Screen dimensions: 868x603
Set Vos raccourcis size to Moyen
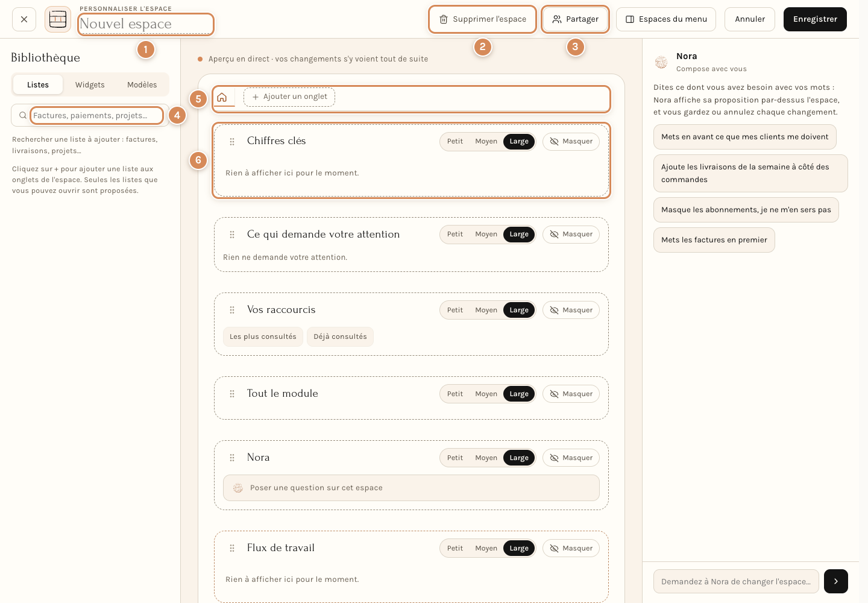pyautogui.click(x=486, y=310)
